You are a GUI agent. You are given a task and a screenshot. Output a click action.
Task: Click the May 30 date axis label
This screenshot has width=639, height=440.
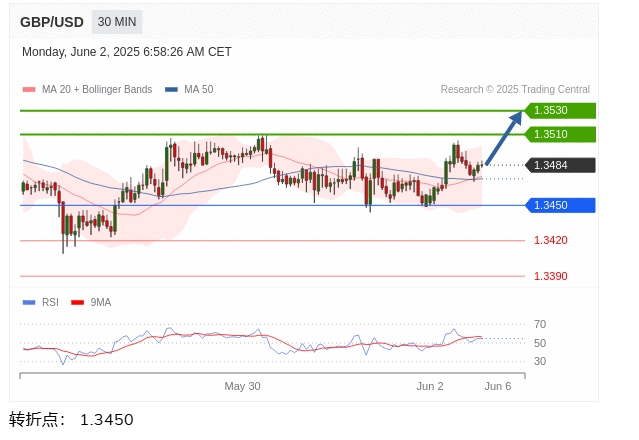click(x=242, y=386)
